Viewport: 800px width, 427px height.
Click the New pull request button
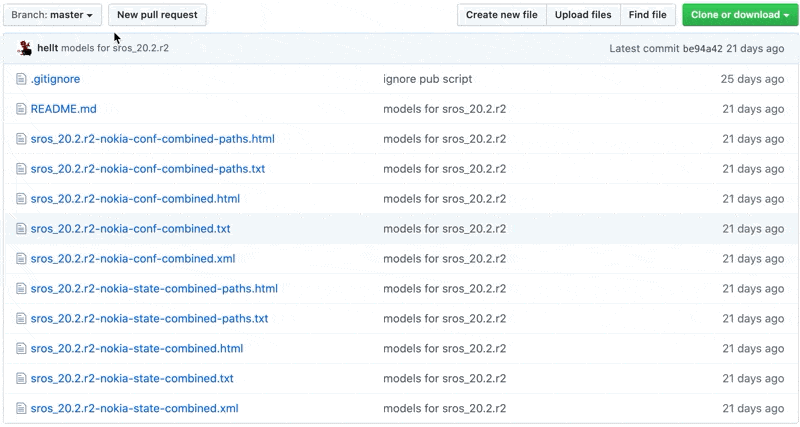[157, 15]
